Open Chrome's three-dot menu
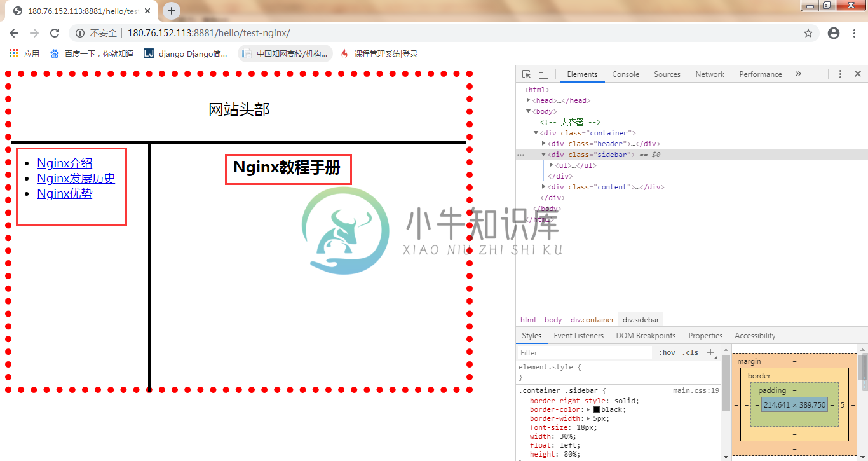Image resolution: width=868 pixels, height=461 pixels. pos(855,33)
